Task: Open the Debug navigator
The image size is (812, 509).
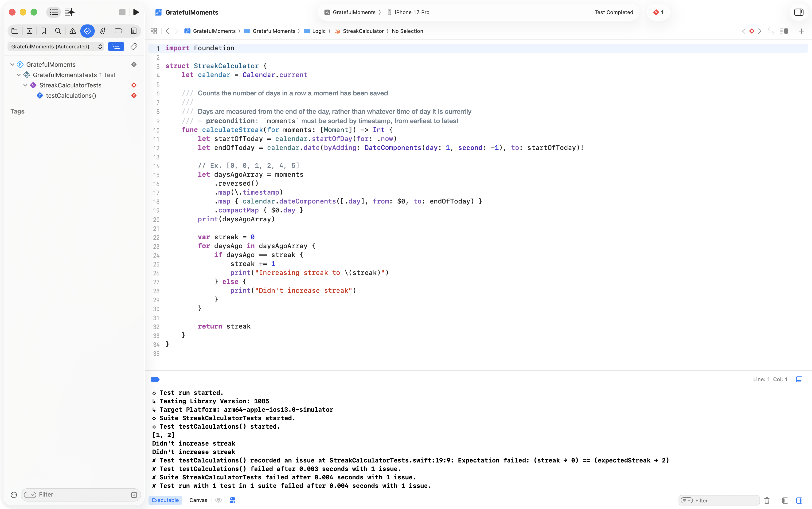Action: [x=104, y=31]
